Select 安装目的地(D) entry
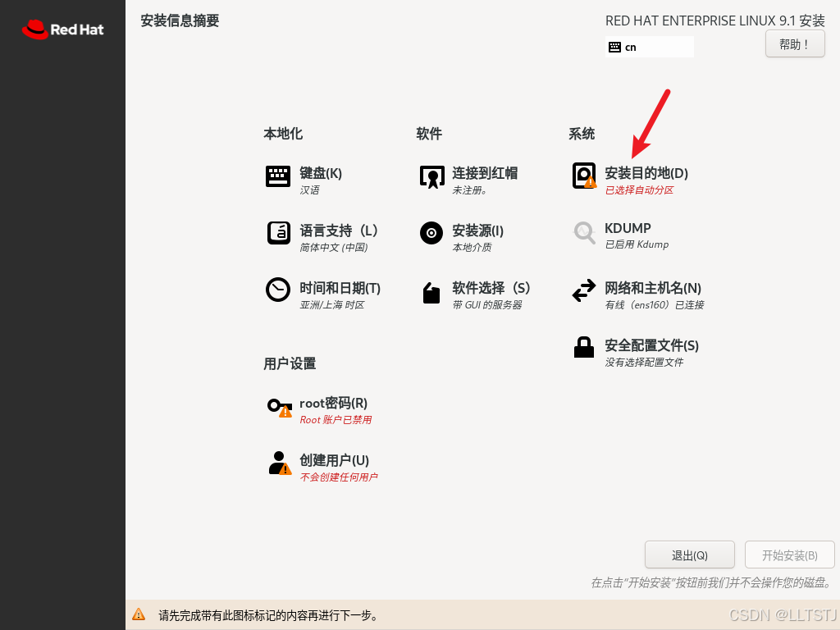 (646, 173)
